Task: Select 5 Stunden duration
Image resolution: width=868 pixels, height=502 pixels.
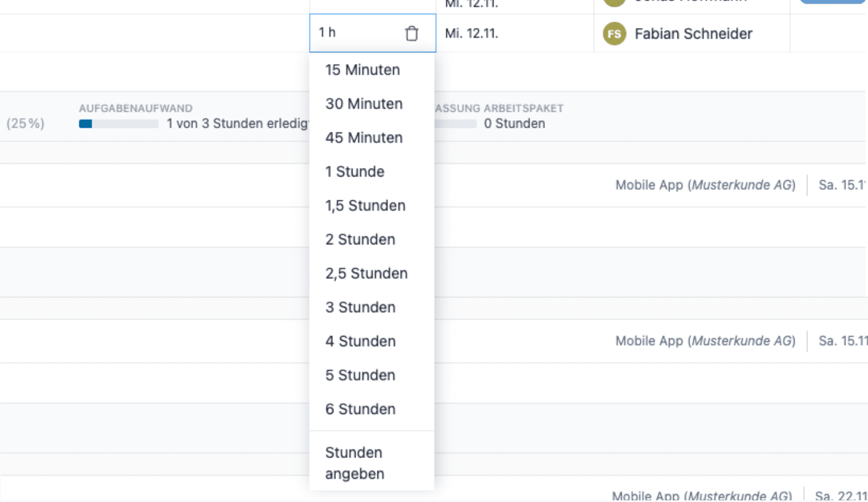Action: (360, 375)
